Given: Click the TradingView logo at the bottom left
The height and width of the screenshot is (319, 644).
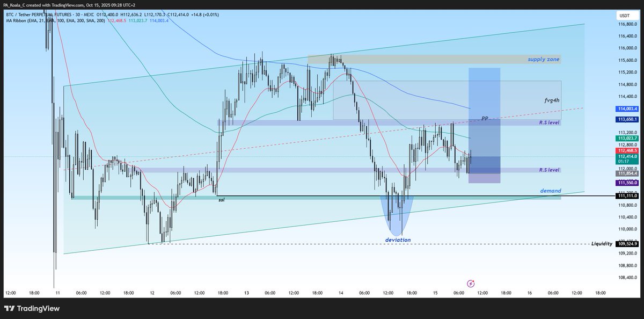Looking at the screenshot, I should 32,309.
